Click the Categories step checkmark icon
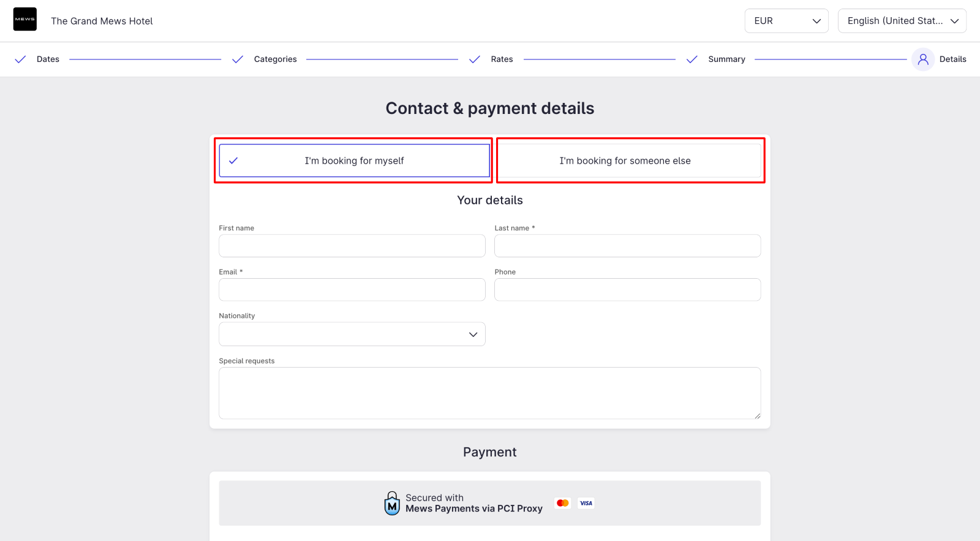The image size is (980, 541). point(238,59)
